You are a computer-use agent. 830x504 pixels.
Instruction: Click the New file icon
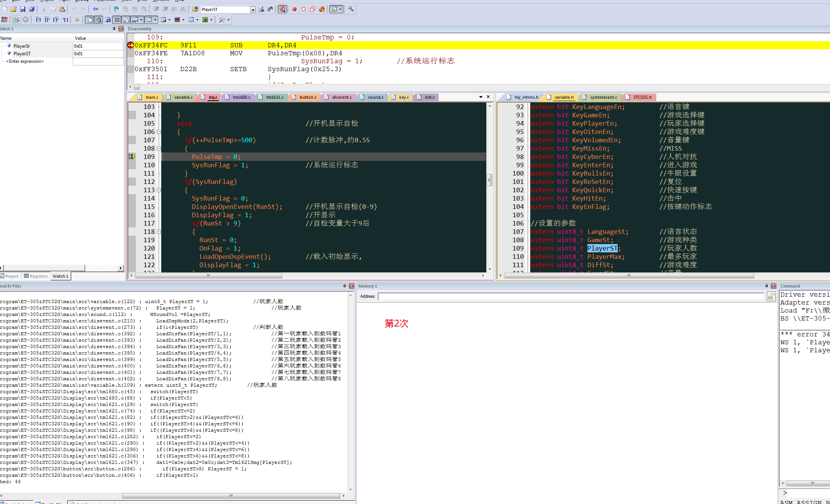(5, 9)
